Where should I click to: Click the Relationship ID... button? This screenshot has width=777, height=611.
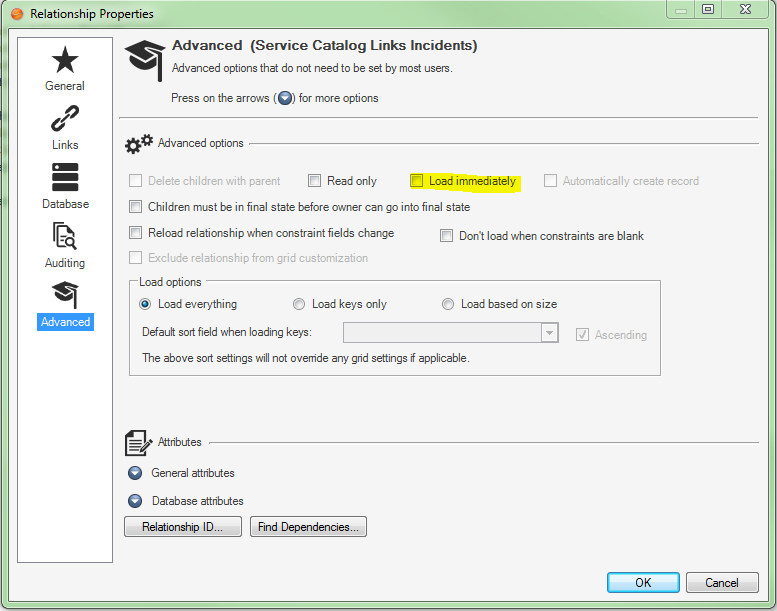183,527
